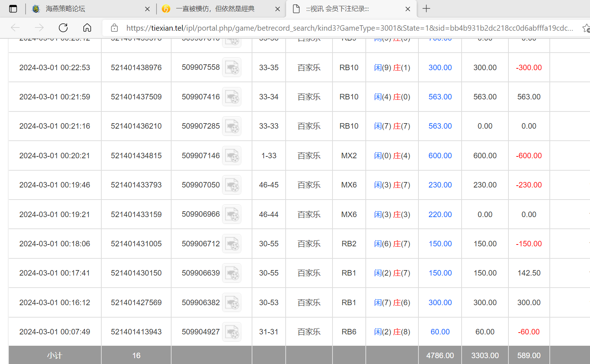Click the address bar URL
Screen dimensions: 590x364
click(x=349, y=28)
